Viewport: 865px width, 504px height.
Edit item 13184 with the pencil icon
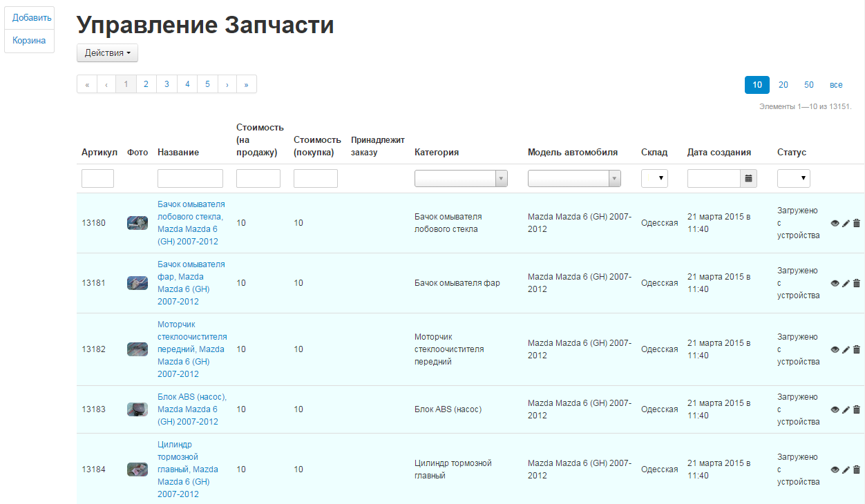point(846,469)
